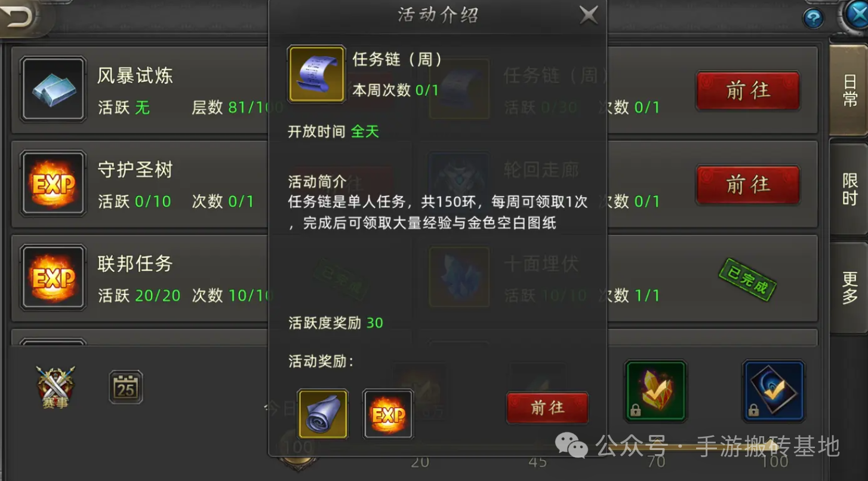The height and width of the screenshot is (481, 868).
Task: Click the locked gold crystal reward chest
Action: click(x=655, y=391)
